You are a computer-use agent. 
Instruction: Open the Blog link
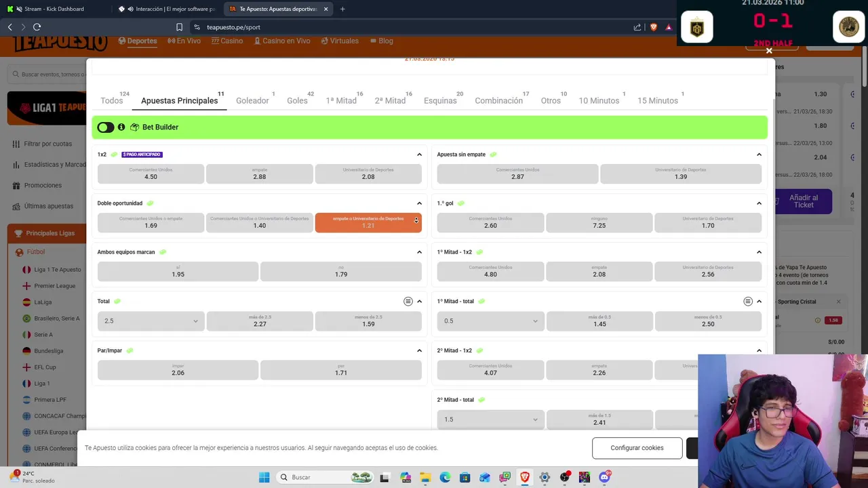coord(381,41)
